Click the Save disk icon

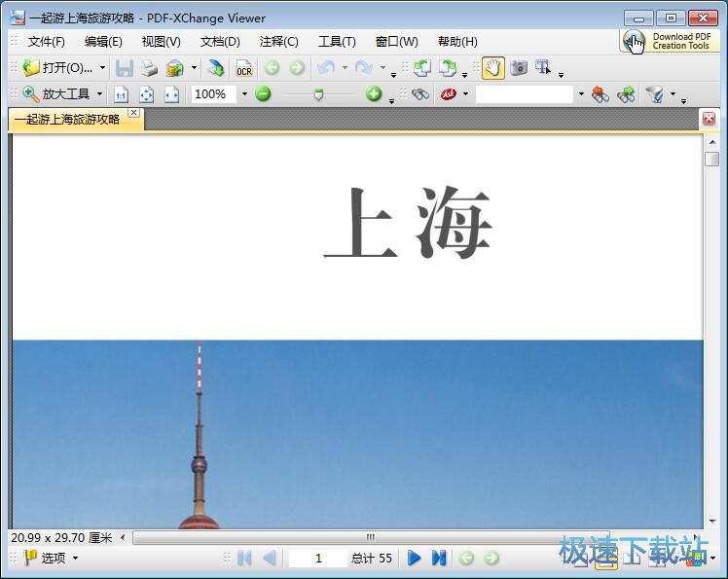124,68
